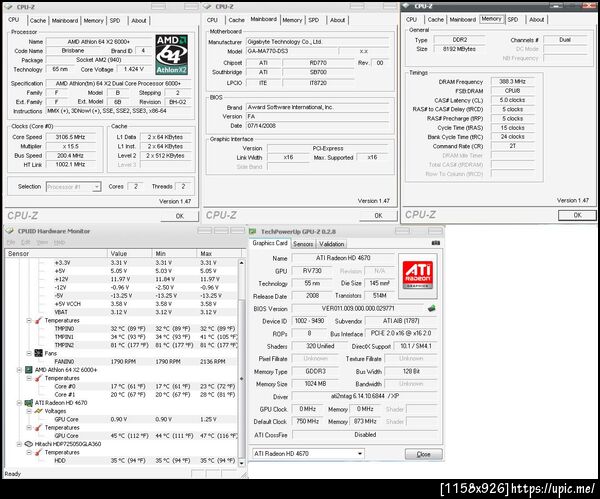Click the BIOS save chip icon in GPU-Z

[x=432, y=308]
